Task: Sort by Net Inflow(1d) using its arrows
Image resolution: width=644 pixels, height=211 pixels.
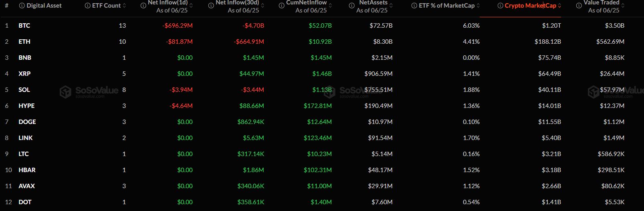Action: point(191,6)
